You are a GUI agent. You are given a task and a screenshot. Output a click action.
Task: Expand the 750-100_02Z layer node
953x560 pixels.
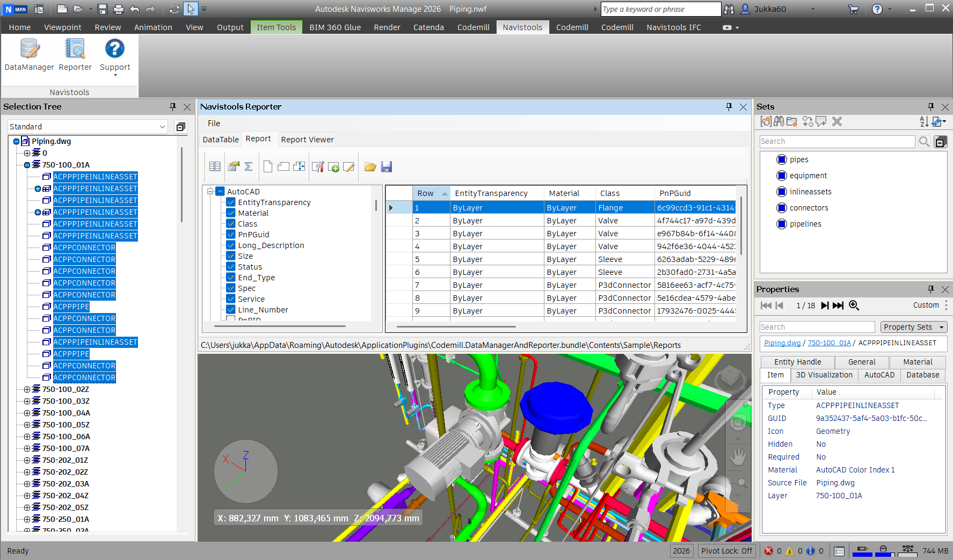tap(27, 390)
